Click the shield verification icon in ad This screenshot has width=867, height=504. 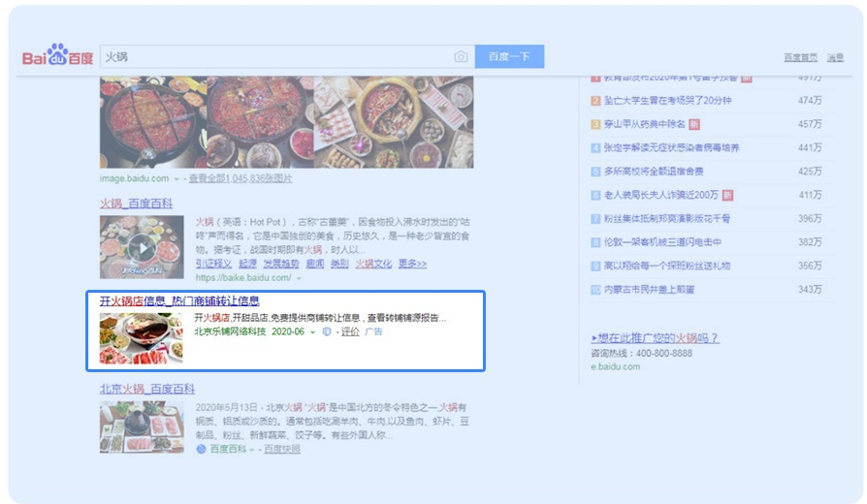pos(327,331)
